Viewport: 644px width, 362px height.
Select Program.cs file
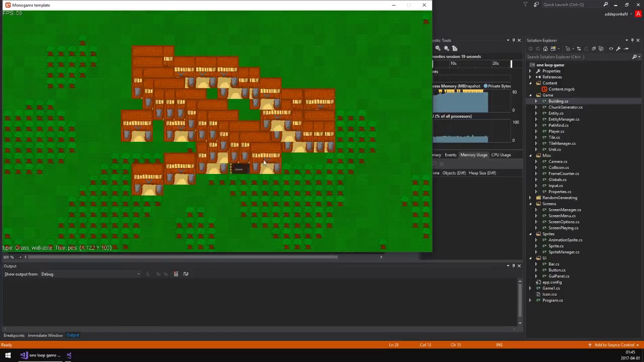552,300
